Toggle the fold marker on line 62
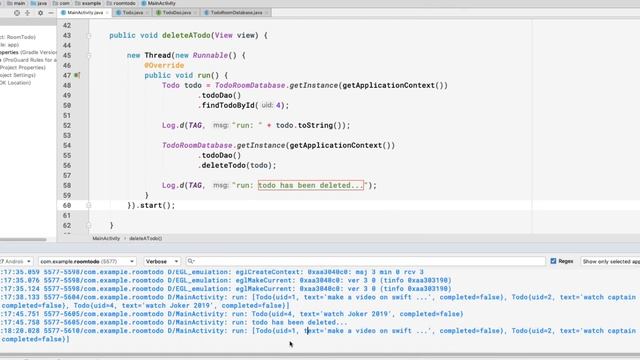This screenshot has width=640, height=360. click(x=89, y=225)
